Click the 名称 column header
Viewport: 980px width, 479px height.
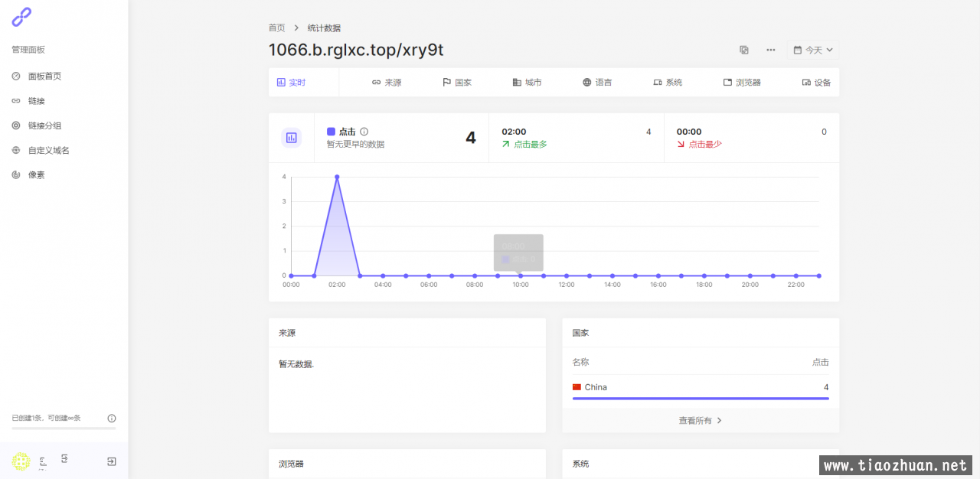pos(580,362)
